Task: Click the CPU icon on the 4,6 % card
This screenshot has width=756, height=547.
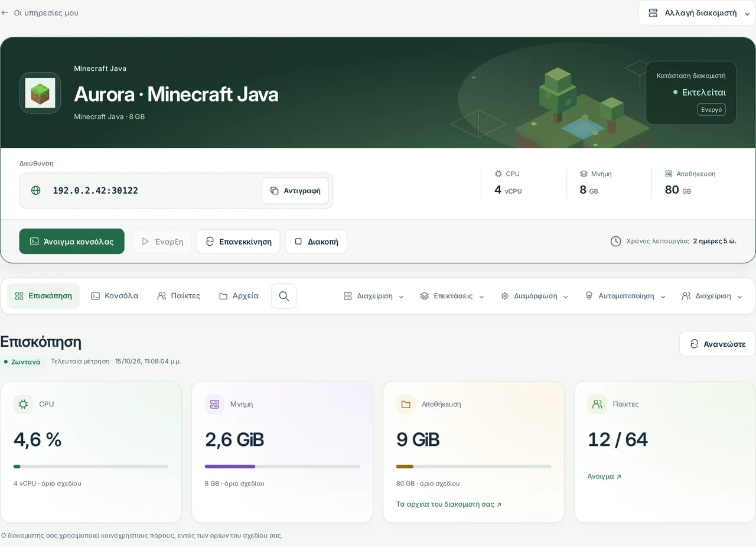Action: coord(23,404)
